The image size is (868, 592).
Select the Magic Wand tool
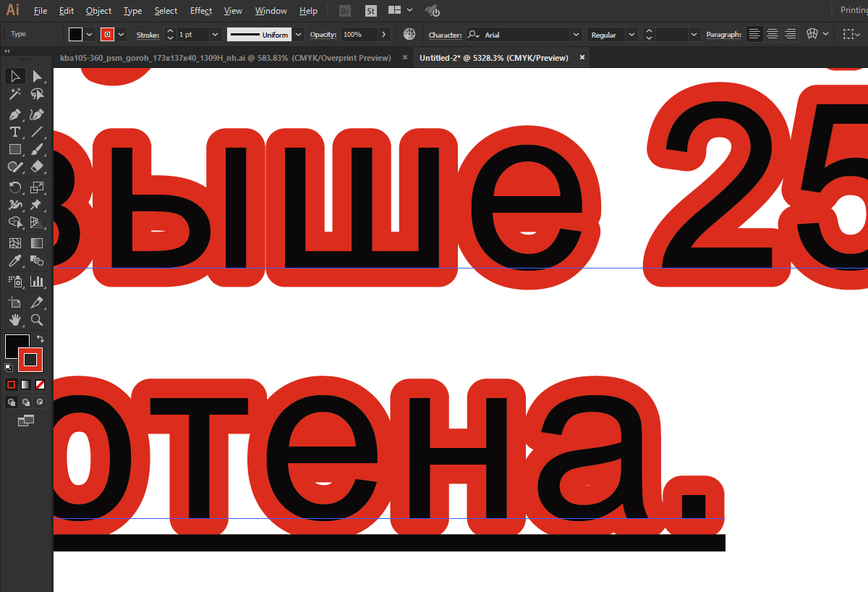(x=14, y=94)
